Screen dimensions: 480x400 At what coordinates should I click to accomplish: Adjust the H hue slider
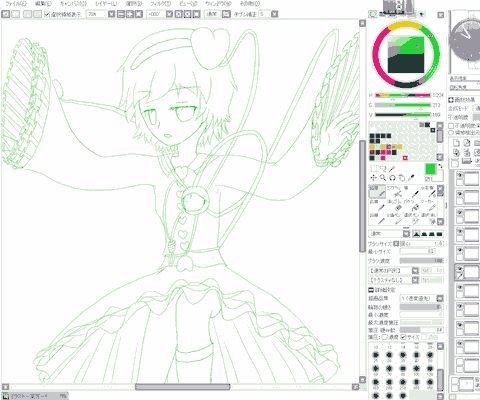[403, 95]
